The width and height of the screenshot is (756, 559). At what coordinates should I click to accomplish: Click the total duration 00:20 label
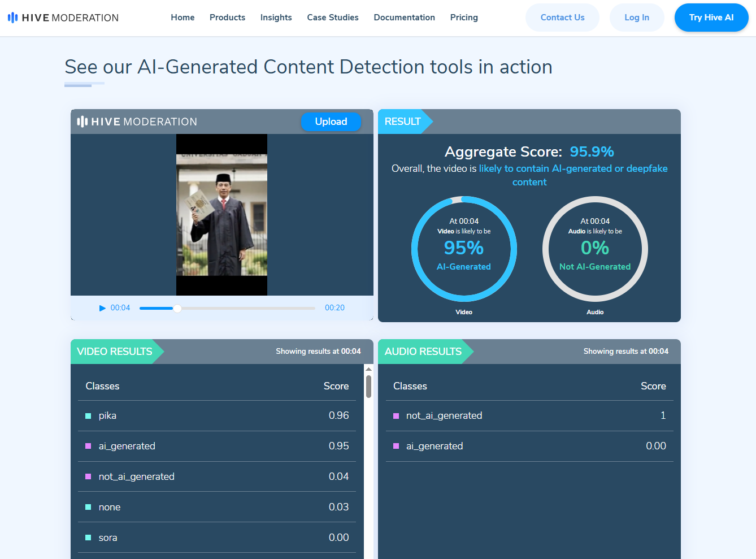(334, 308)
